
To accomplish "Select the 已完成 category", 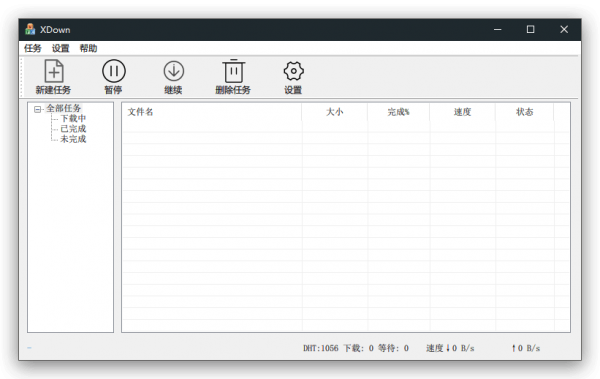I will pos(73,129).
